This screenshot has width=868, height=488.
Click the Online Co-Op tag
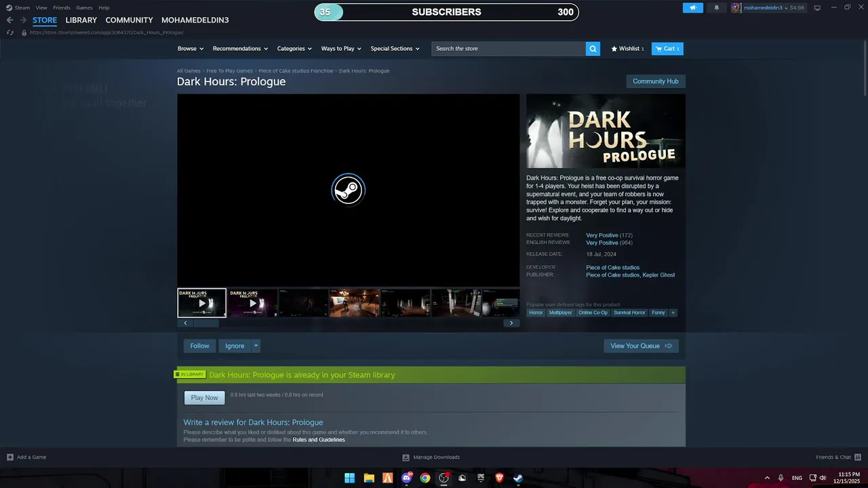point(593,312)
